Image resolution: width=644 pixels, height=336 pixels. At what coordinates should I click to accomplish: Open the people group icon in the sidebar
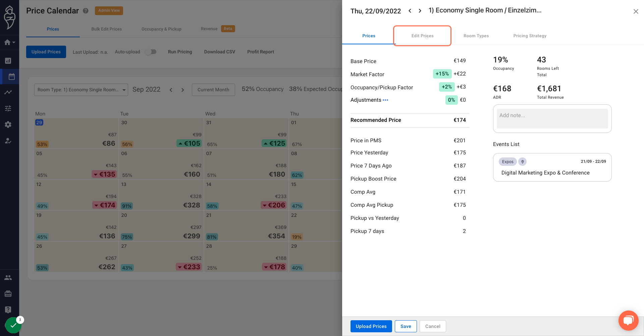8,278
